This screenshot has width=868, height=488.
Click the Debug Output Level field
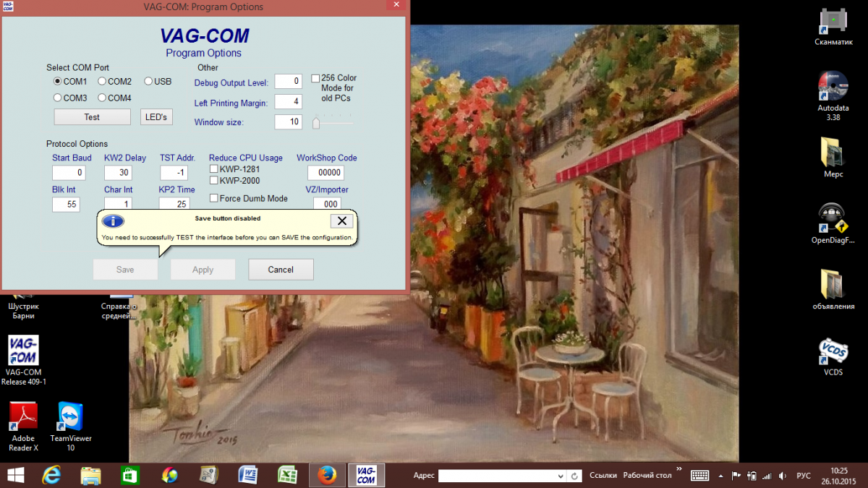click(x=288, y=82)
